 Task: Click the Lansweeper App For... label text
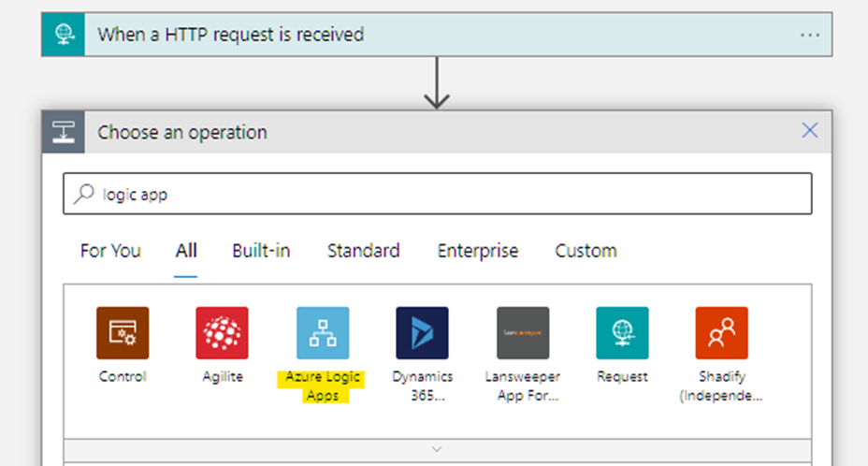pyautogui.click(x=523, y=386)
